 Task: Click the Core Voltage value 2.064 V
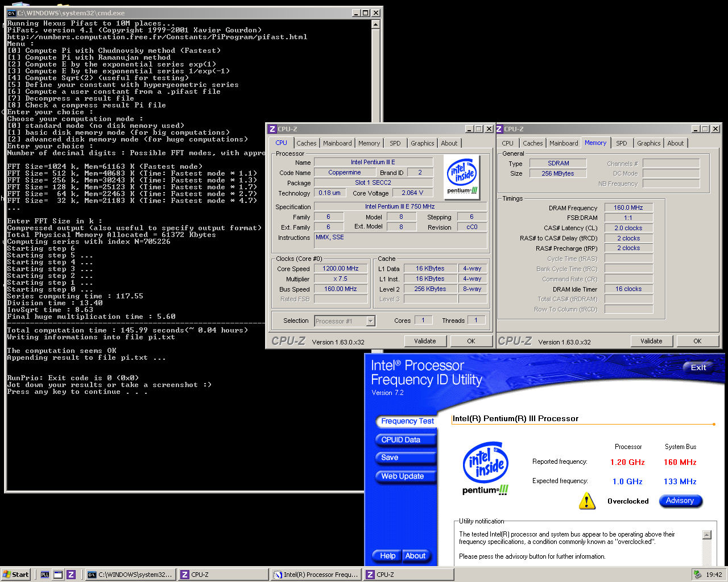click(412, 193)
